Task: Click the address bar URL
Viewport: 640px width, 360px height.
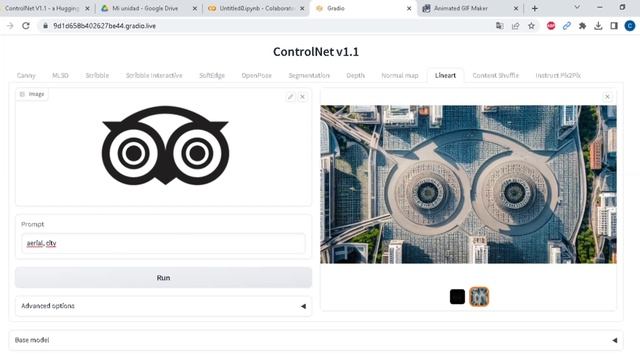Action: 104,26
